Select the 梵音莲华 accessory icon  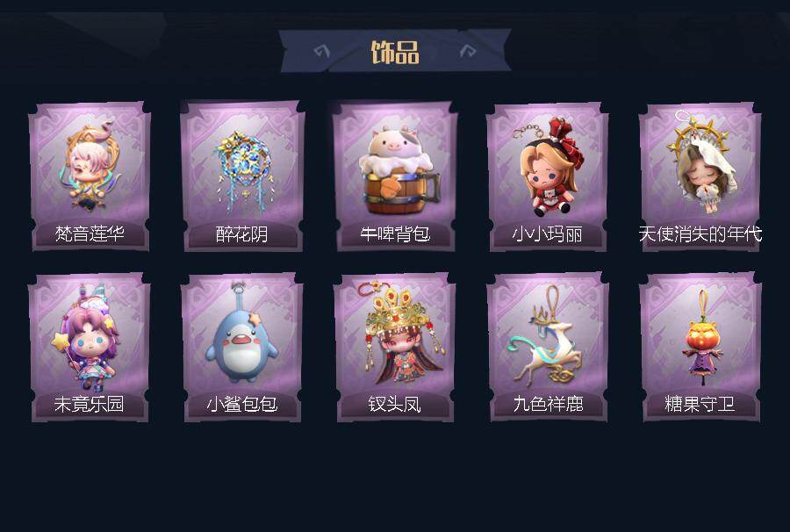coord(90,165)
